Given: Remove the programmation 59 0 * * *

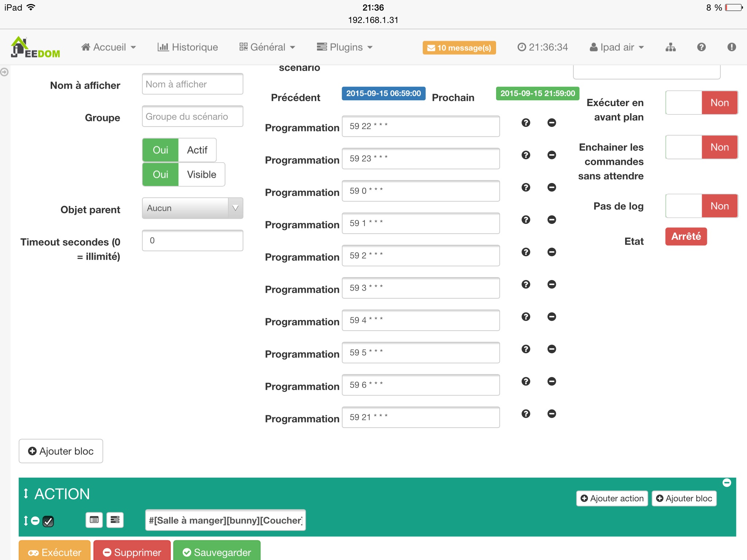Looking at the screenshot, I should tap(552, 187).
